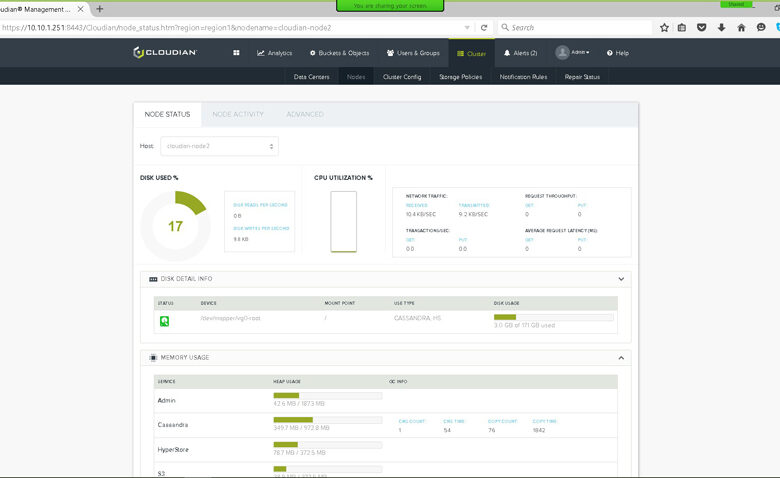Open the bookmarks list icon
The image size is (780, 478).
(x=682, y=28)
